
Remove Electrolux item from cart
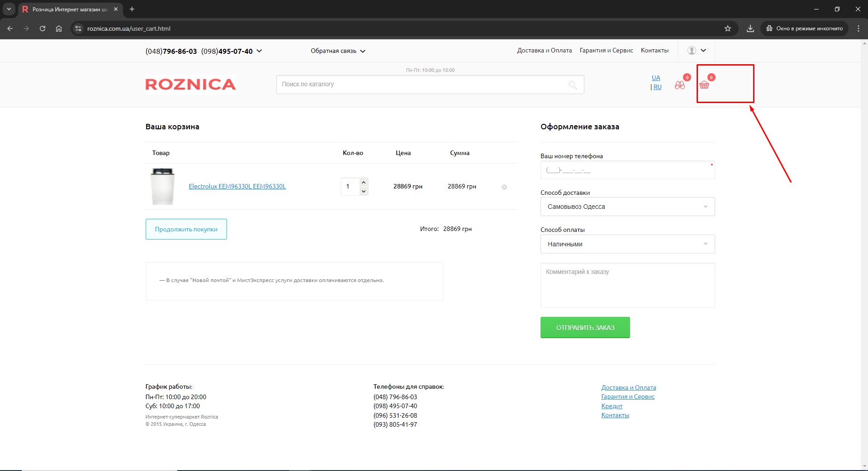(504, 187)
